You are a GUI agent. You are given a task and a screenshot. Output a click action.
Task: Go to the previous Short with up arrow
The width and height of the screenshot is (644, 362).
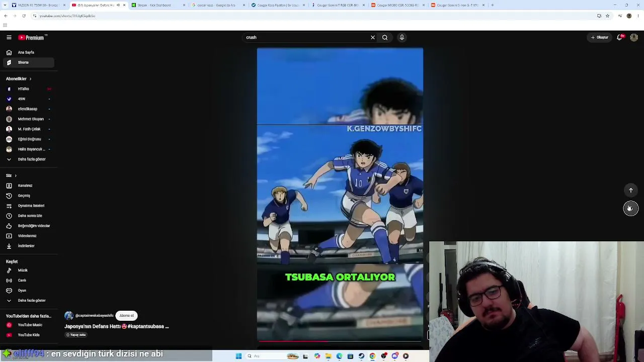coord(631,190)
